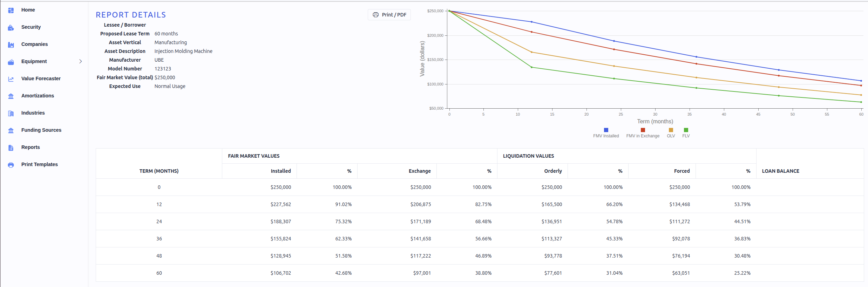This screenshot has width=868, height=287.
Task: Click the Equipment icon in sidebar
Action: click(x=11, y=62)
